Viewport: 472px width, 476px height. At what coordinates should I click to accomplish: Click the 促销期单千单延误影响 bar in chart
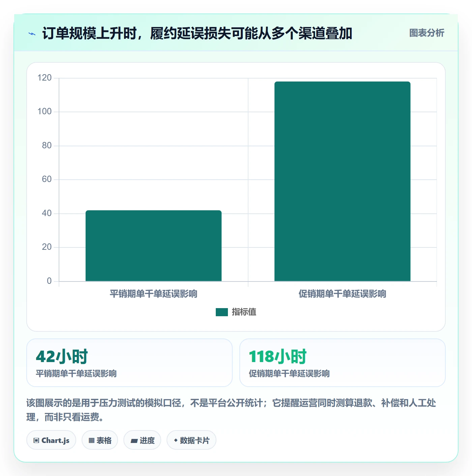pos(343,181)
